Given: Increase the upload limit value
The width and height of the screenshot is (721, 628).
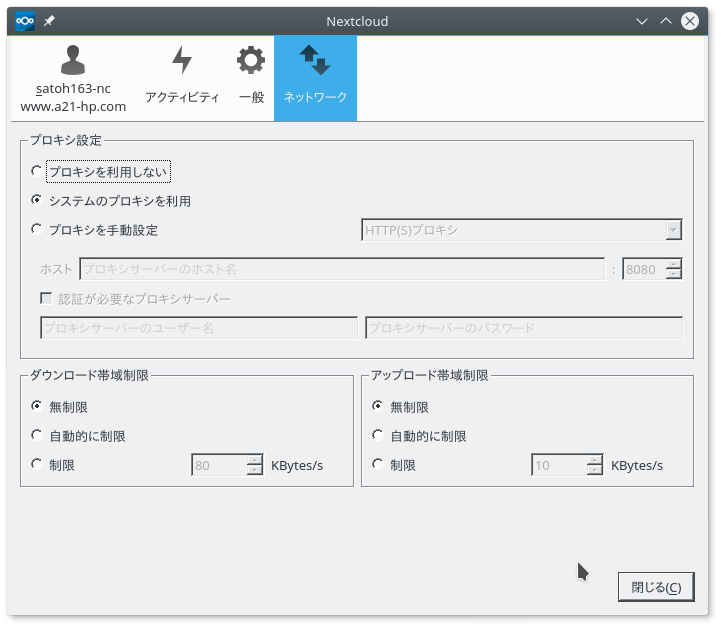Looking at the screenshot, I should [x=595, y=461].
